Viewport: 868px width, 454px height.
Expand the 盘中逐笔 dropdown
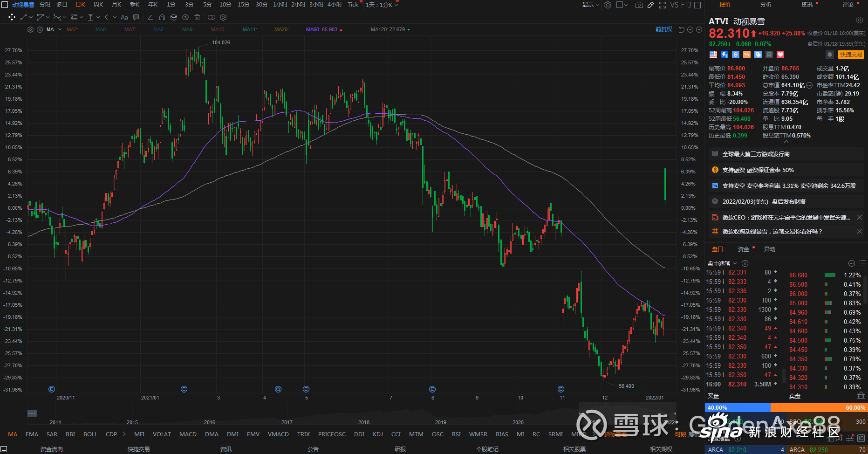tap(735, 263)
